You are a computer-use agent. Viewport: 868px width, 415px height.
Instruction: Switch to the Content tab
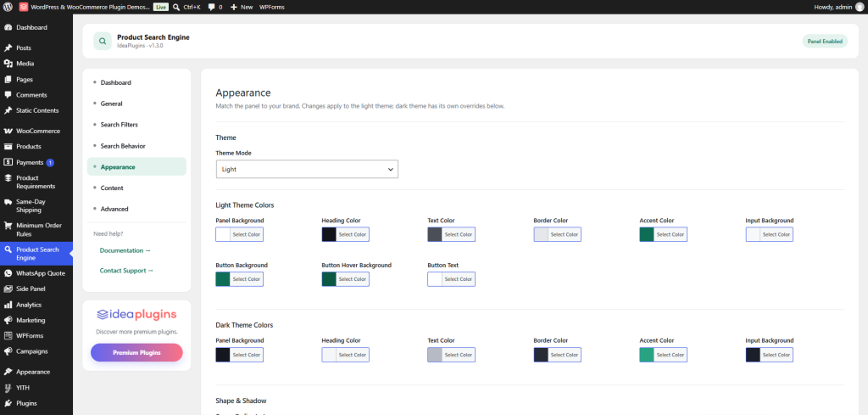click(x=136, y=188)
